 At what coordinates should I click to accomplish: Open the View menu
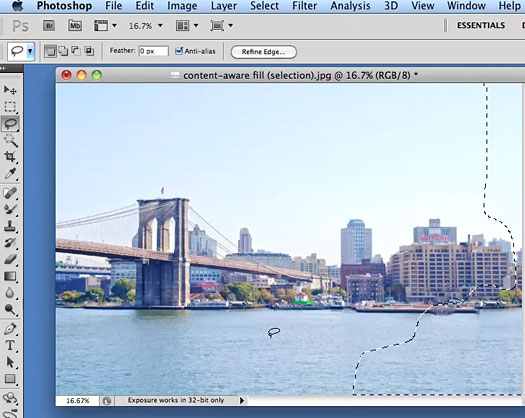(x=423, y=6)
